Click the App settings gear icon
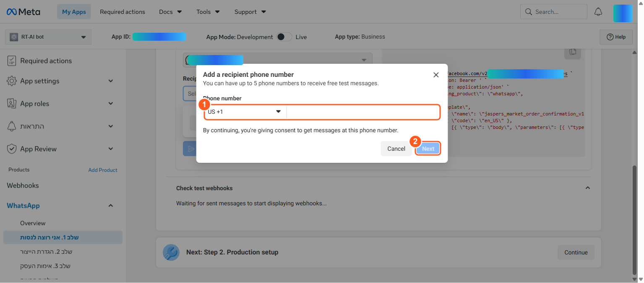Viewport: 644px width, 283px height. click(x=12, y=81)
